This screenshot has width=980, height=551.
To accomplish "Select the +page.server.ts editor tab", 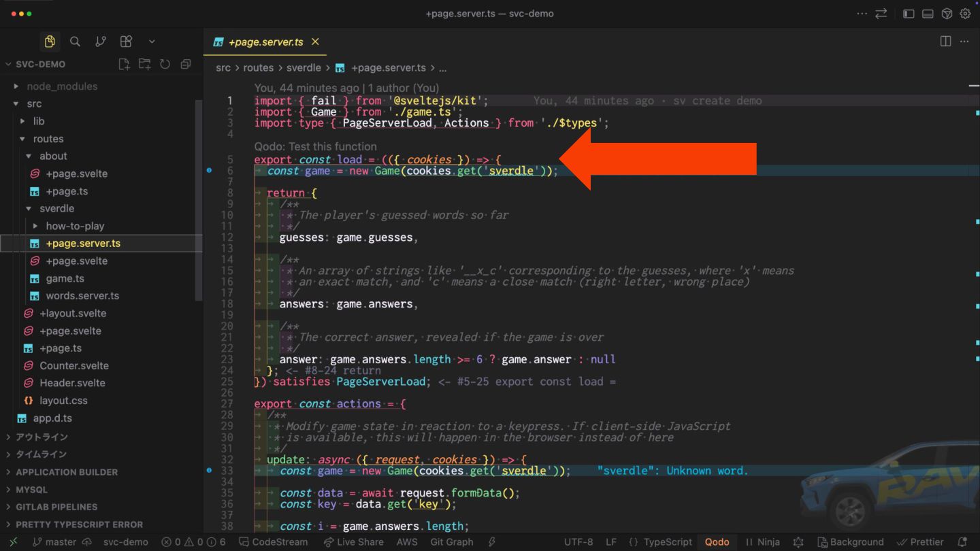I will (265, 41).
